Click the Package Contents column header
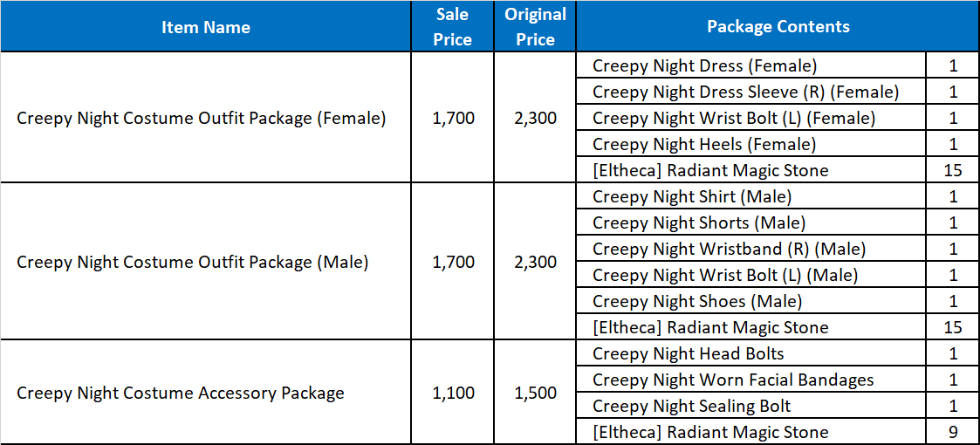This screenshot has height=445, width=980. click(778, 26)
